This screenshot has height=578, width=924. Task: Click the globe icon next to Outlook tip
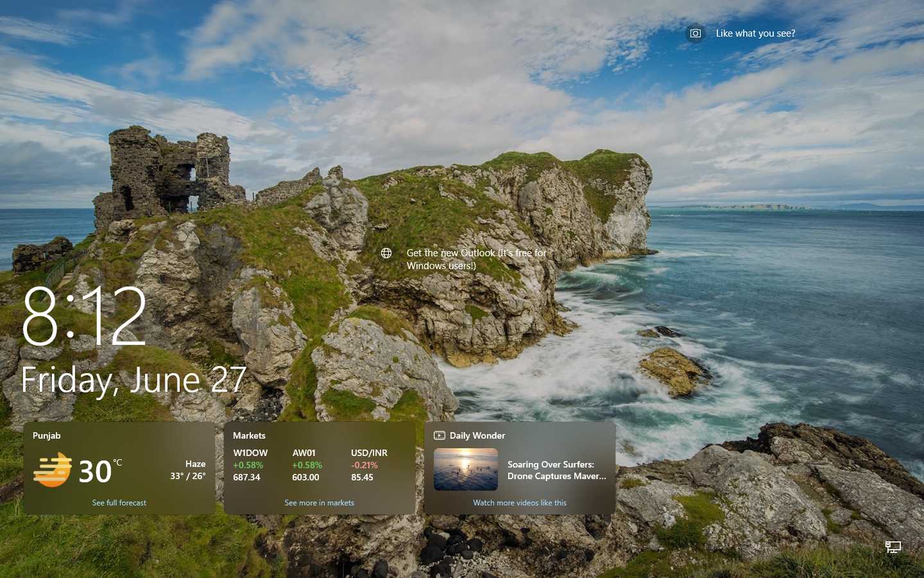click(x=386, y=253)
